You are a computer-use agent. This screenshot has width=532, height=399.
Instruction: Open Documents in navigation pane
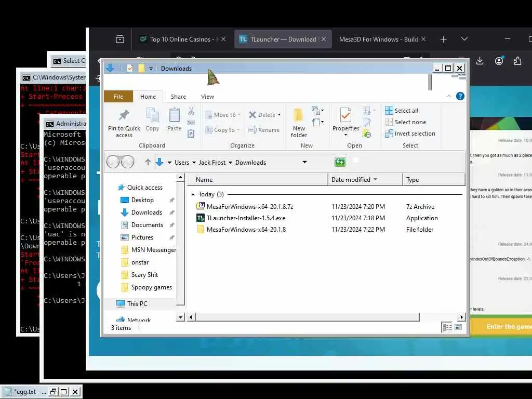tap(147, 225)
